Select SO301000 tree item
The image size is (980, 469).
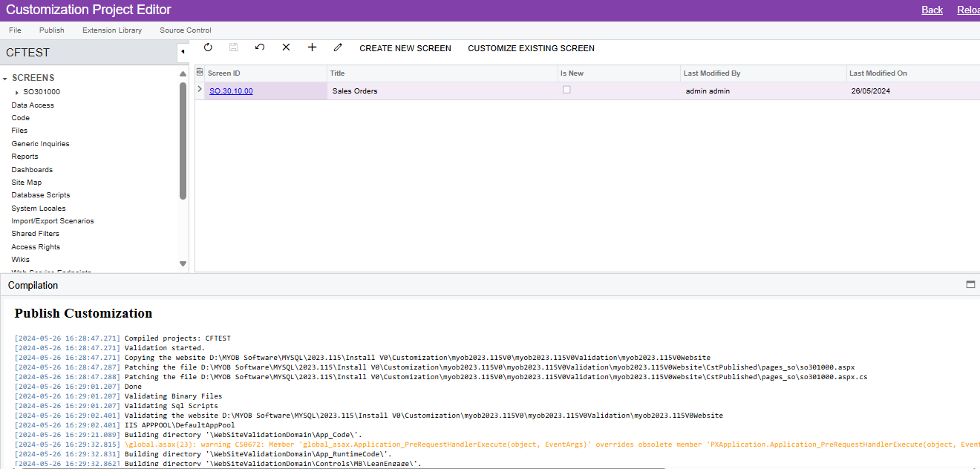(42, 92)
